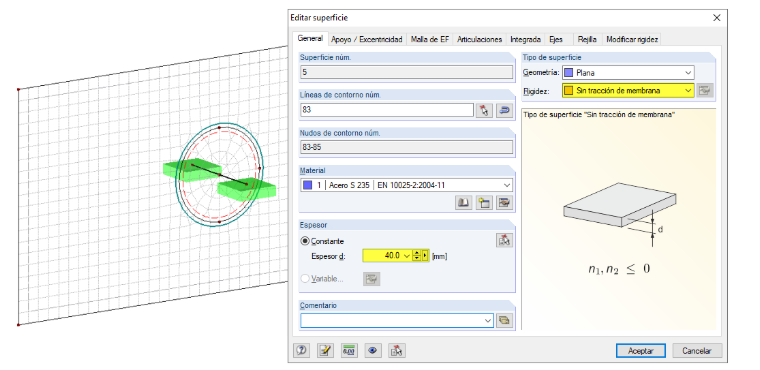Open the Modificar rigidez tab
Viewport: 760px width, 370px height.
coord(632,40)
